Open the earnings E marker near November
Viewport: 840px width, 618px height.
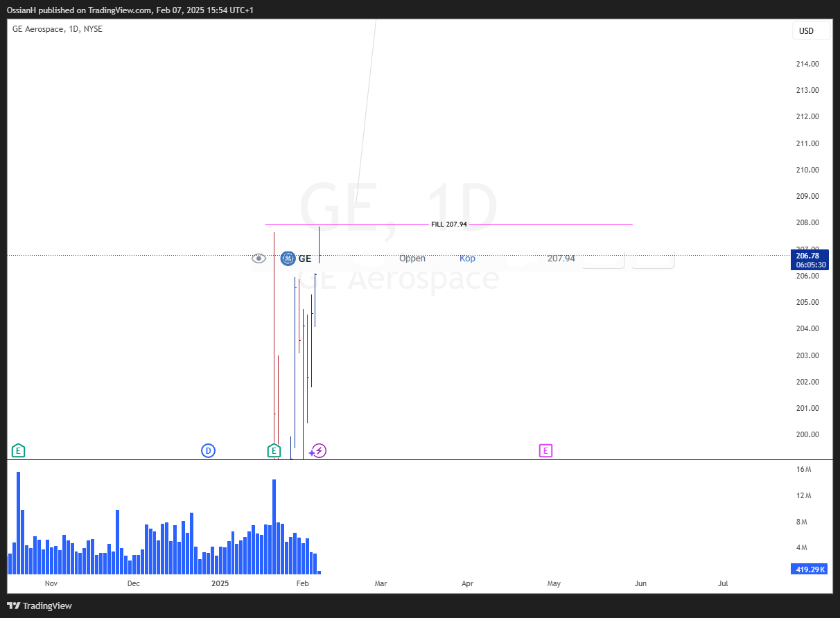click(19, 451)
